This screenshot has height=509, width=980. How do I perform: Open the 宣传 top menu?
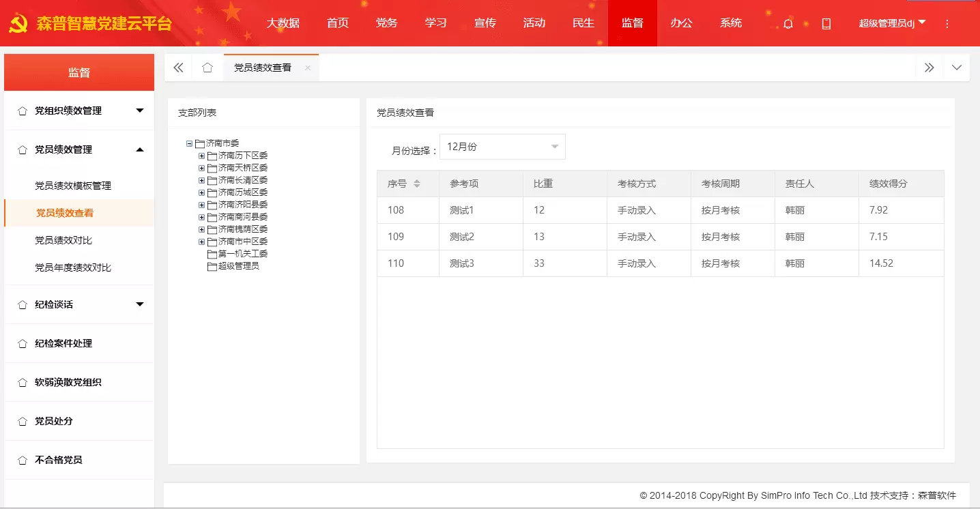(485, 23)
